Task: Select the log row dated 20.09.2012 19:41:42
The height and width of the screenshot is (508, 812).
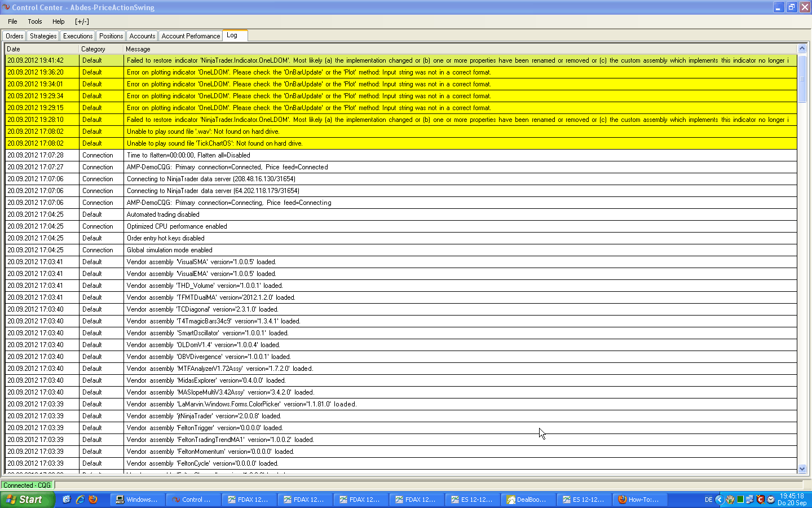Action: 401,60
